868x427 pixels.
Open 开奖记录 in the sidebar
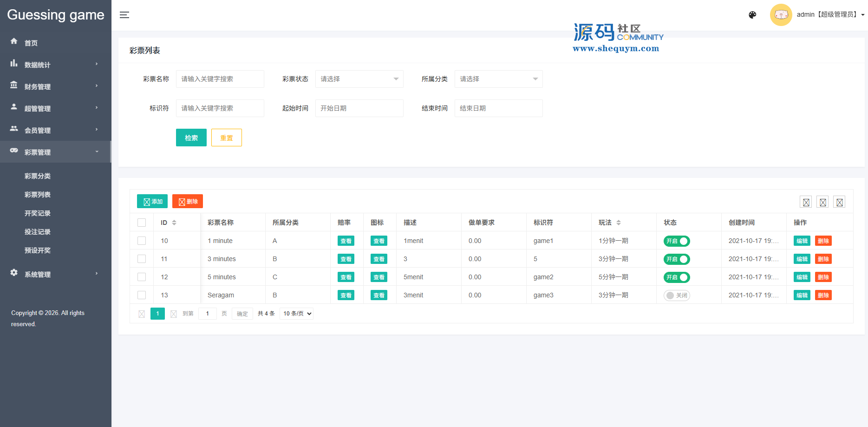38,213
